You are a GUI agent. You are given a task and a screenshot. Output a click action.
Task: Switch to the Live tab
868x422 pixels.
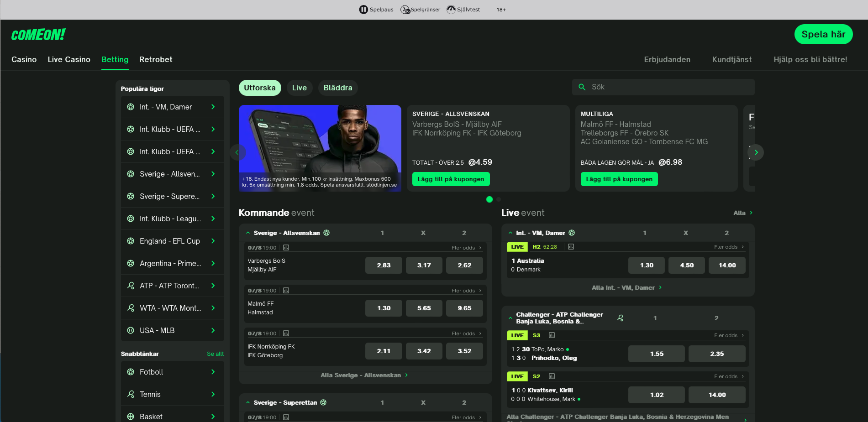pyautogui.click(x=299, y=88)
